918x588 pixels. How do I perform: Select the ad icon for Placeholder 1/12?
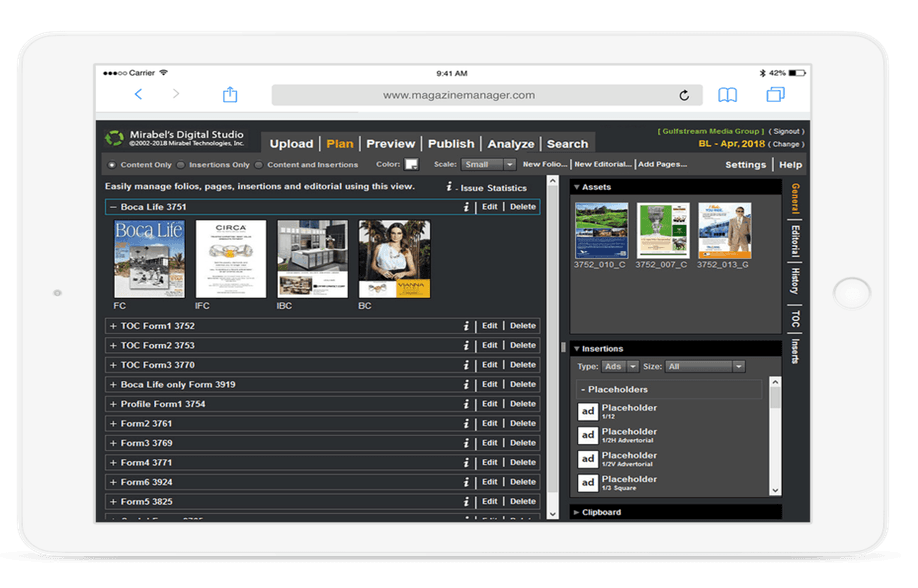pos(588,412)
